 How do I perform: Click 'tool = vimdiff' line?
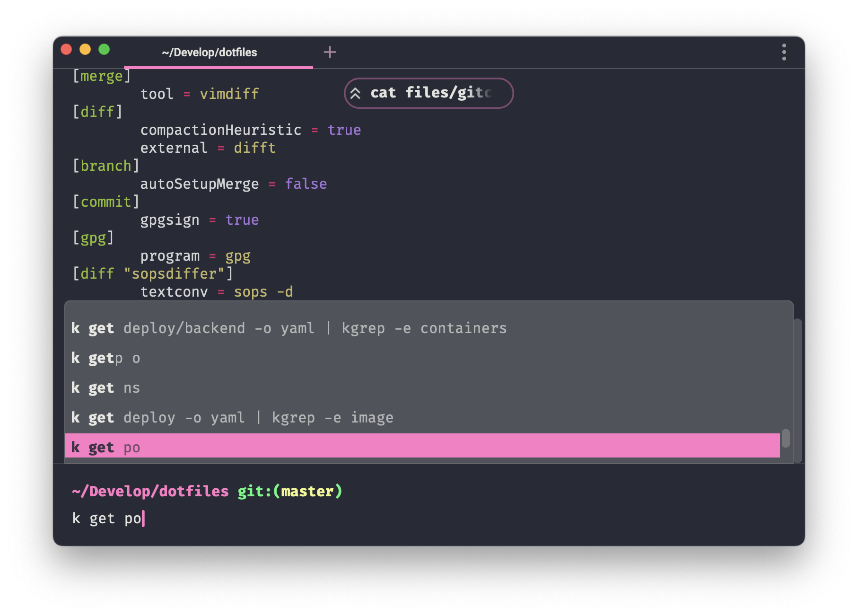(x=200, y=94)
